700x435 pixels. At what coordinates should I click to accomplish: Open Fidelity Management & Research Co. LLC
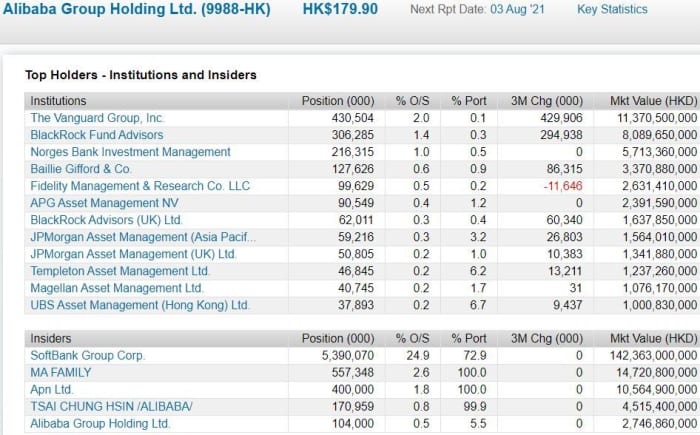click(x=140, y=186)
